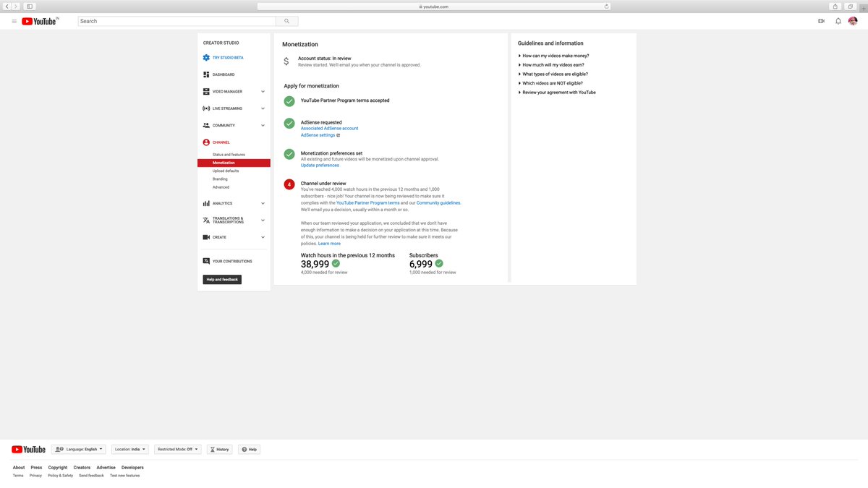868x488 pixels.
Task: Toggle the Safari sidebar button
Action: tap(30, 7)
